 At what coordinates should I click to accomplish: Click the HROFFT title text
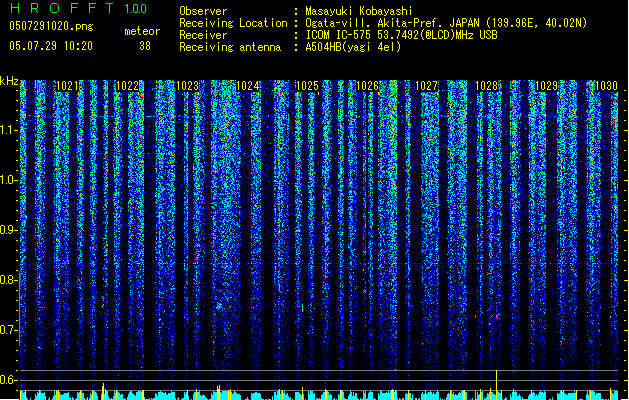click(x=62, y=8)
